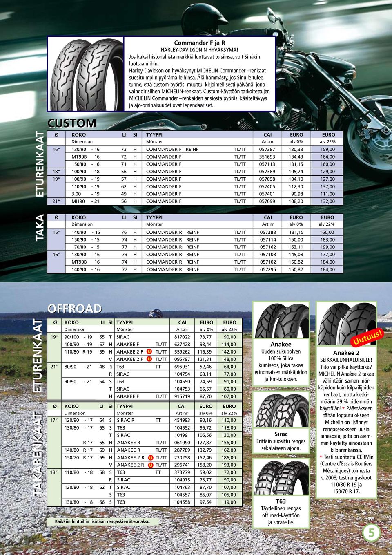Click the 'Anakee 2' product title

pyautogui.click(x=346, y=353)
